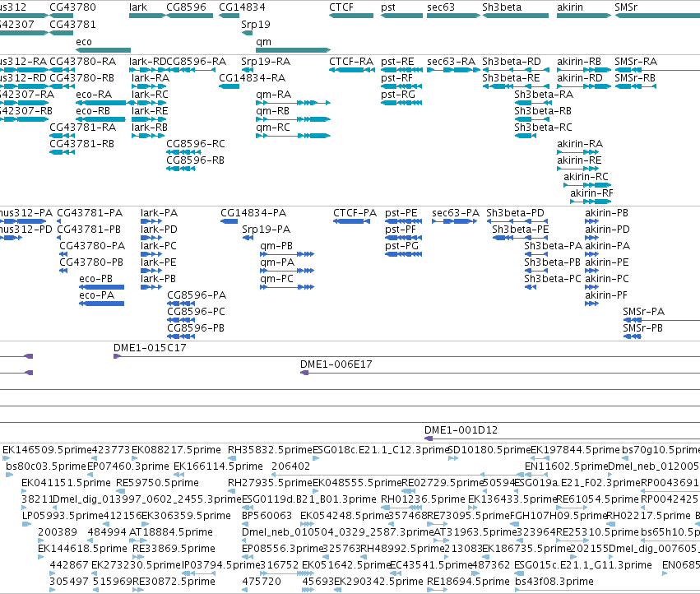This screenshot has height=594, width=700.
Task: Select transcript CG14834-RA
Action: [229, 86]
